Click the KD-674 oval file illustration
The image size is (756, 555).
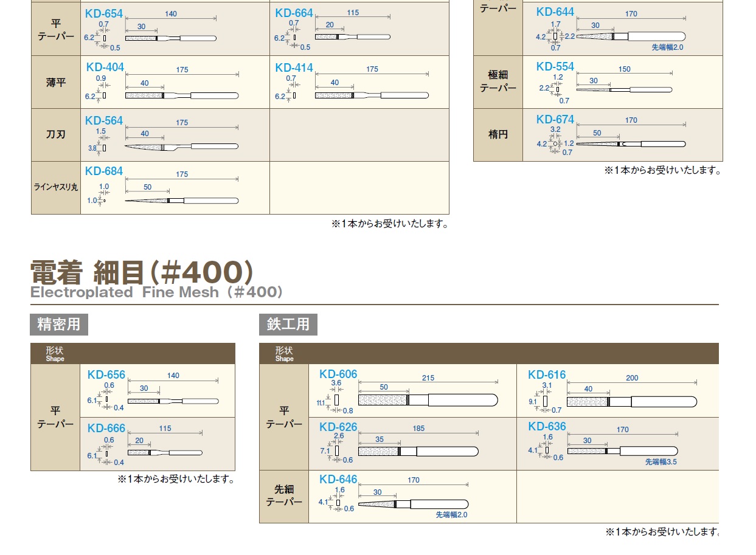point(630,144)
